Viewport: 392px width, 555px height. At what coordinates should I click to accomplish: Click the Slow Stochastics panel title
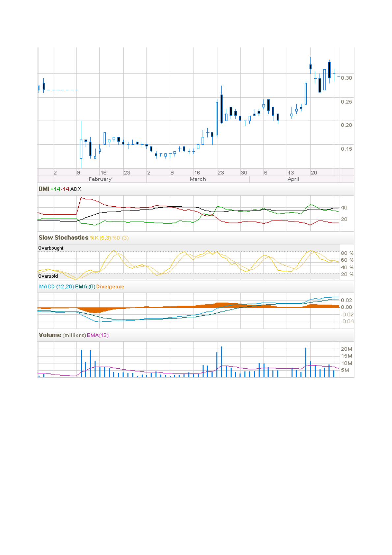click(63, 238)
